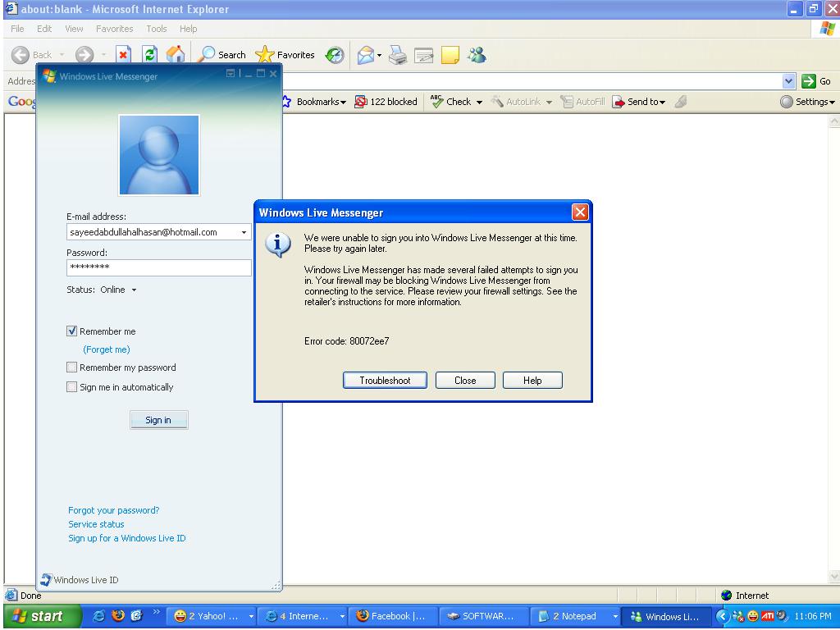840x630 pixels.
Task: Click the Sign in button
Action: [158, 420]
